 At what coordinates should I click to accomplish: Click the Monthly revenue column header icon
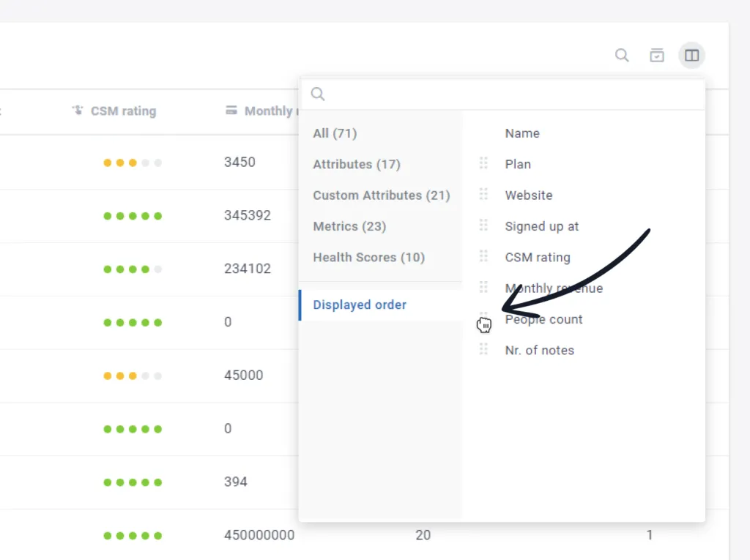click(231, 111)
